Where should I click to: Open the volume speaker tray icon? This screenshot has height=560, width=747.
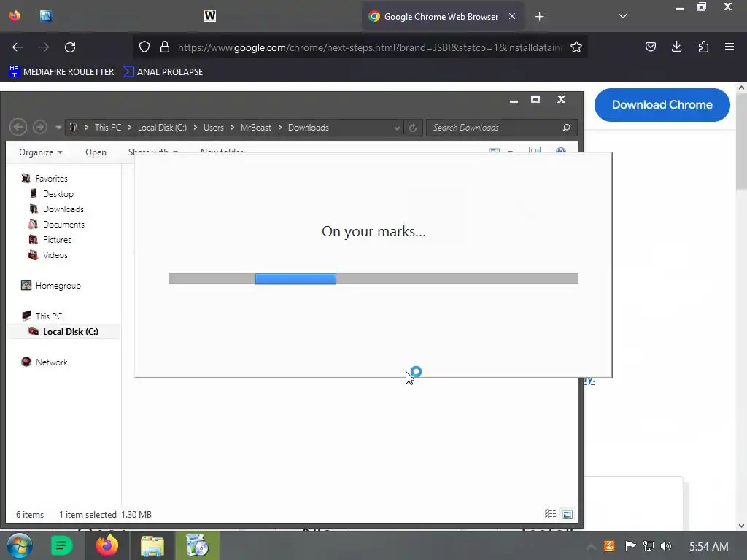pyautogui.click(x=666, y=546)
